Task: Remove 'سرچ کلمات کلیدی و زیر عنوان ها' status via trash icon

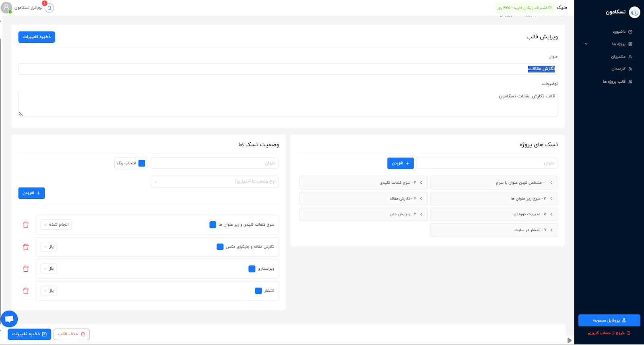Action: 26,225
